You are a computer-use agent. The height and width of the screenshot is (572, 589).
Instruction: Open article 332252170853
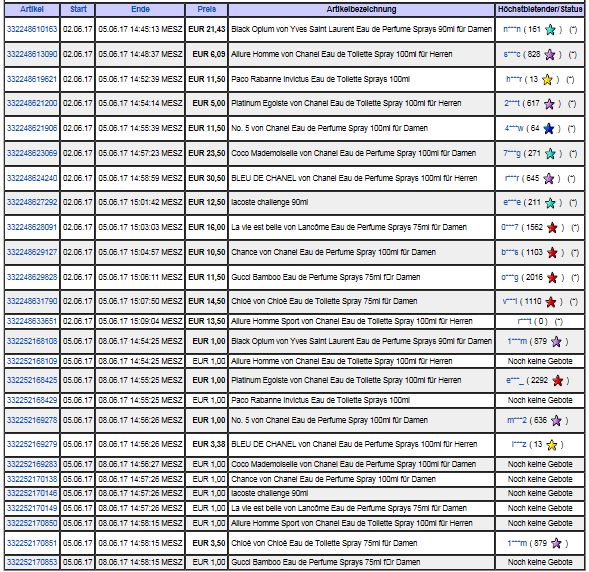point(32,562)
